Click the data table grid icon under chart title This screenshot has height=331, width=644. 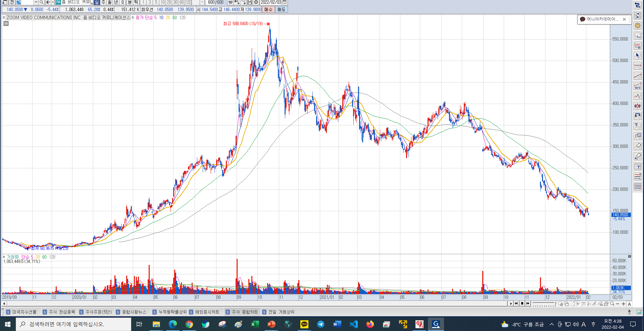6,23
